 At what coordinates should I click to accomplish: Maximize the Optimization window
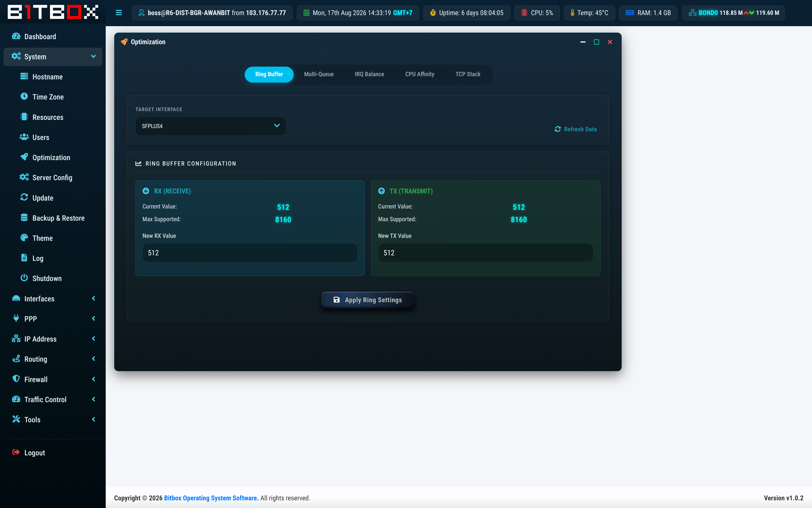pos(596,42)
